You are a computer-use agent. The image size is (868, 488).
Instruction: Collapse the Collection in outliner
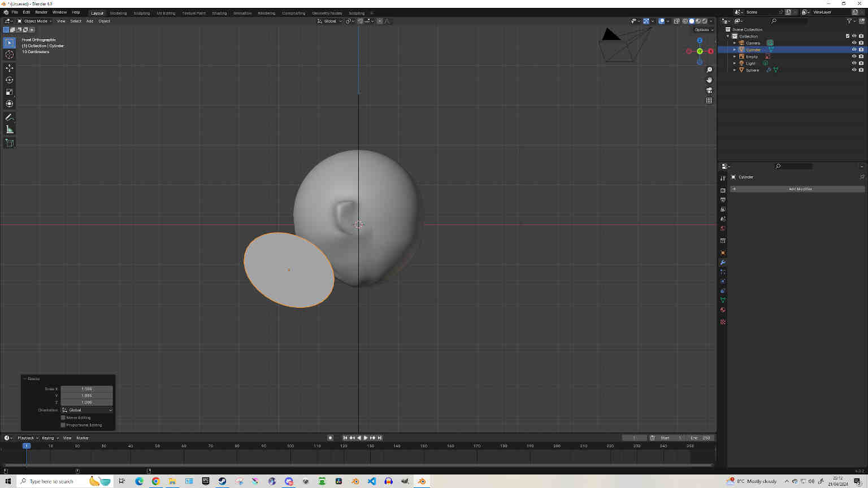click(x=728, y=36)
